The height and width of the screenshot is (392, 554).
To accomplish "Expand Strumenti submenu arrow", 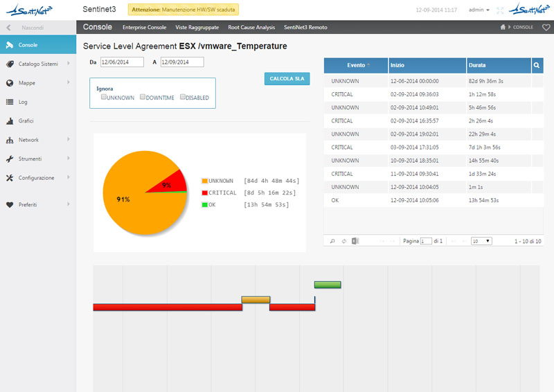I will point(69,159).
